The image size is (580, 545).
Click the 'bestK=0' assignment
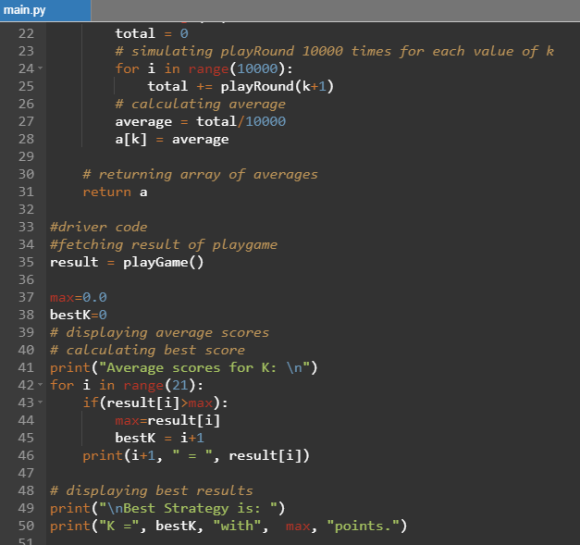[x=78, y=315]
